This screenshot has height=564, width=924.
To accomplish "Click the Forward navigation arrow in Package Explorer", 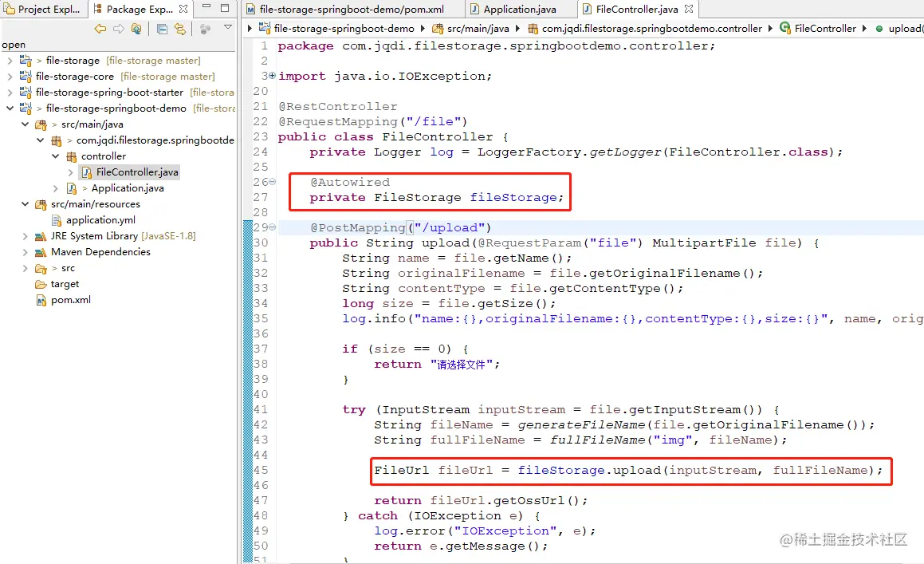I will tap(119, 28).
